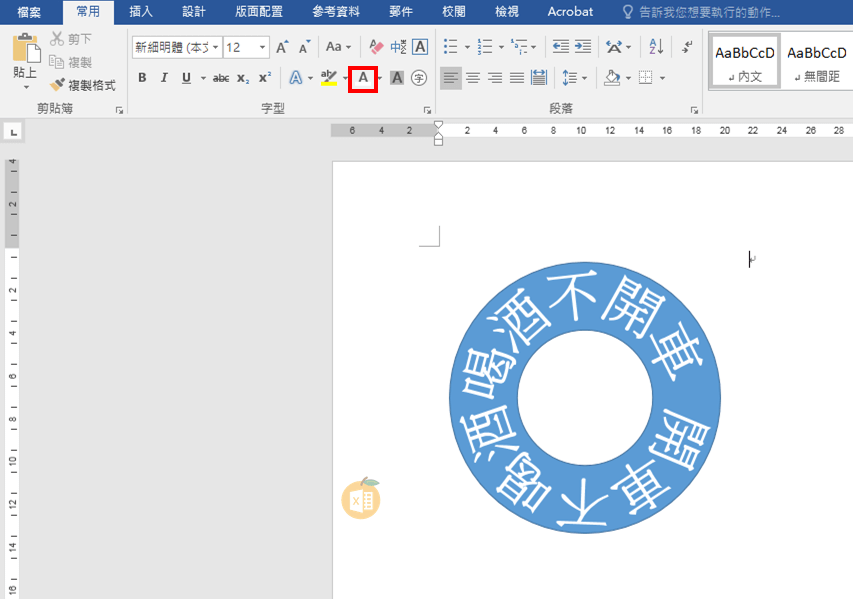Screen dimensions: 853x599
Task: Open the 版面配置 (Layout) tab
Action: pyautogui.click(x=259, y=12)
